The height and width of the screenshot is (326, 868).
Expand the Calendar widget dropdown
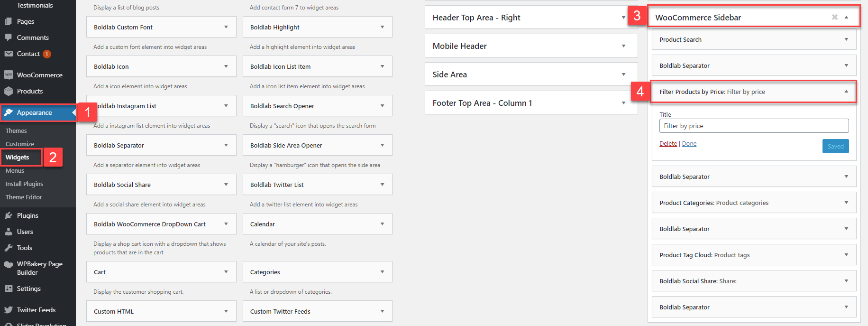(382, 224)
